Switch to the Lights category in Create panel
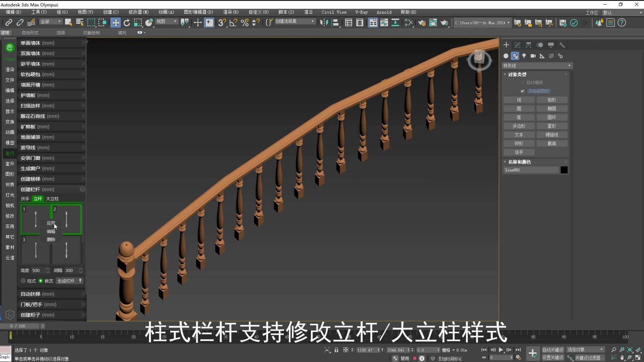The image size is (644, 362). point(524,56)
